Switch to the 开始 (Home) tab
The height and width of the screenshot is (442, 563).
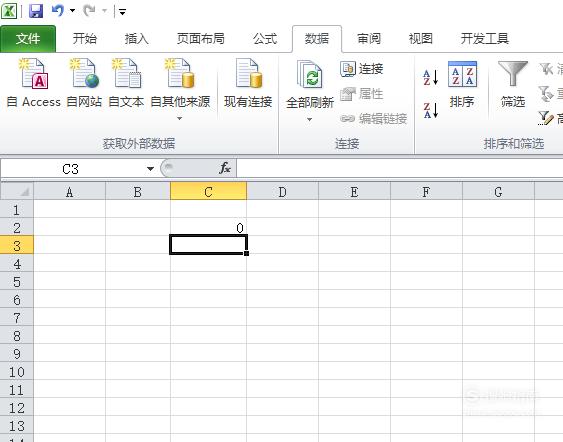tap(84, 39)
